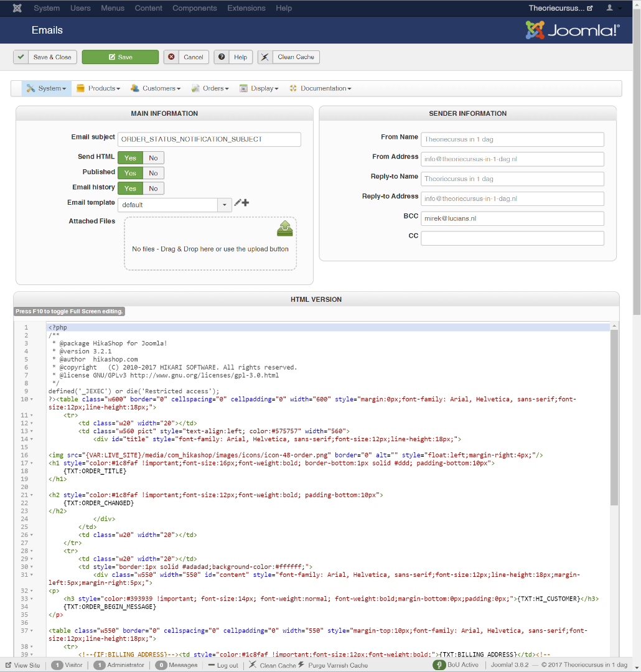Click the upload icon in Attached Files
Viewport: 641px width, 672px height.
coord(285,228)
